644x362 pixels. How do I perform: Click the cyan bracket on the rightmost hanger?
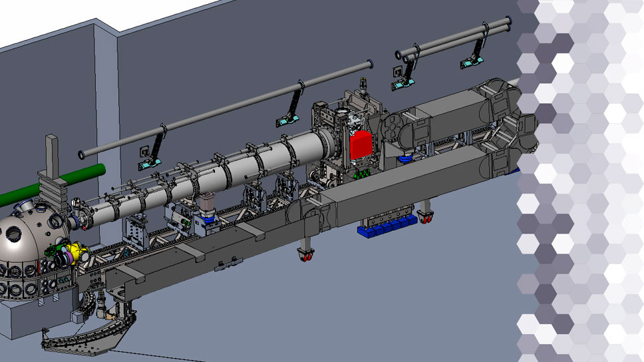tap(472, 63)
